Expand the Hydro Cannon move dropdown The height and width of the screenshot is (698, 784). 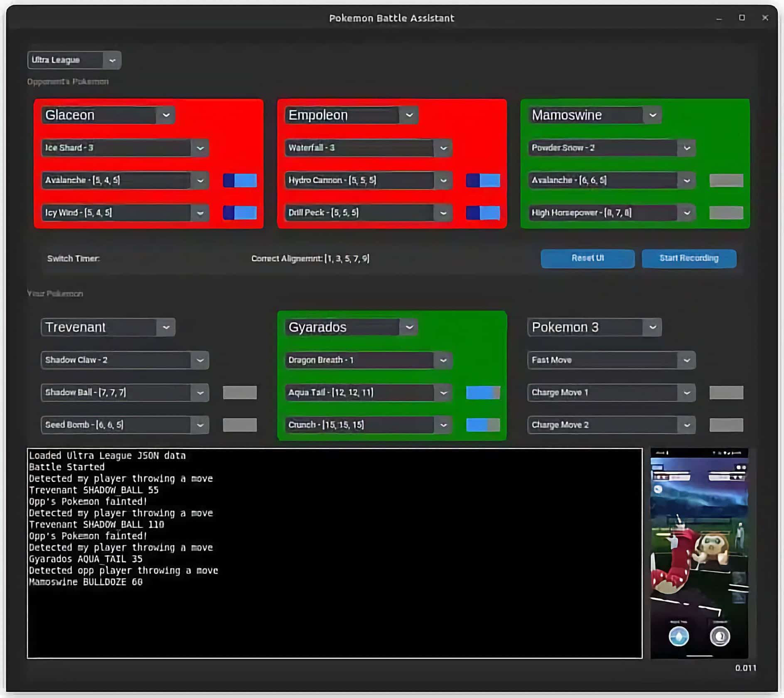pos(368,180)
